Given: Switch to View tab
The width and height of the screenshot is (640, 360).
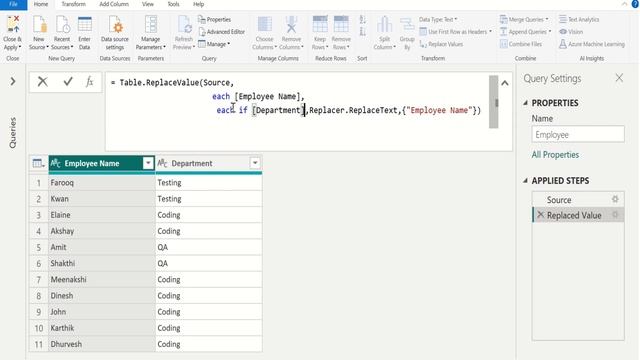Looking at the screenshot, I should click(x=148, y=4).
